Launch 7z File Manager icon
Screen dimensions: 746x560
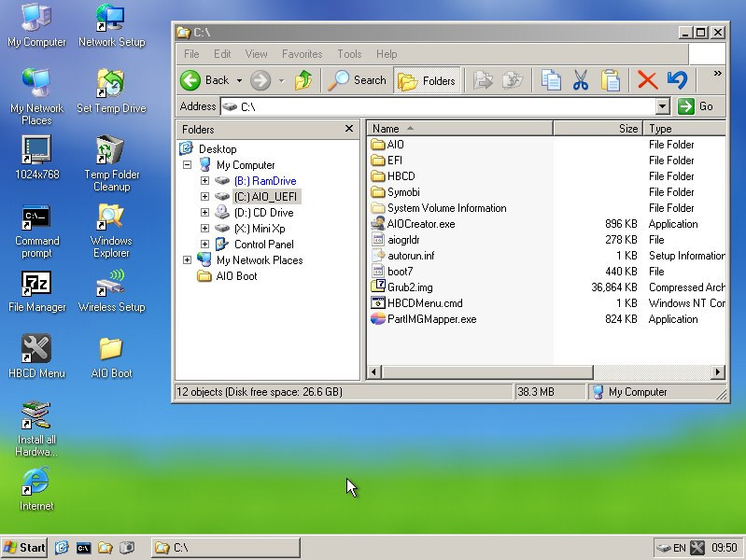(36, 291)
